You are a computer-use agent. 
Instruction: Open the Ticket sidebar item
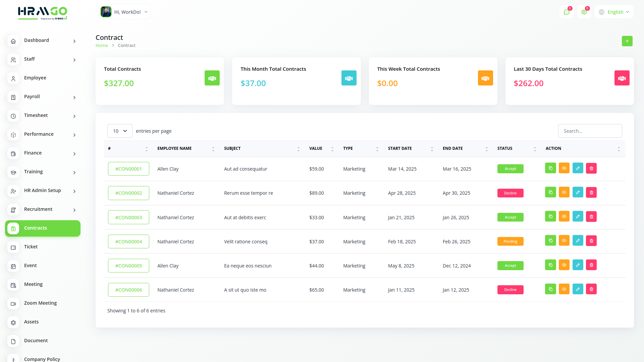(x=31, y=247)
